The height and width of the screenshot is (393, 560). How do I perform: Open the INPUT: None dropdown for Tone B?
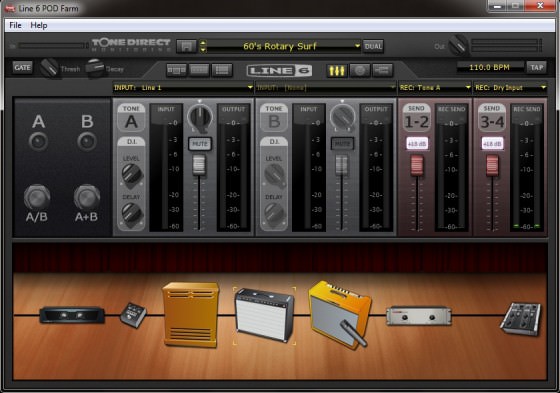point(326,88)
